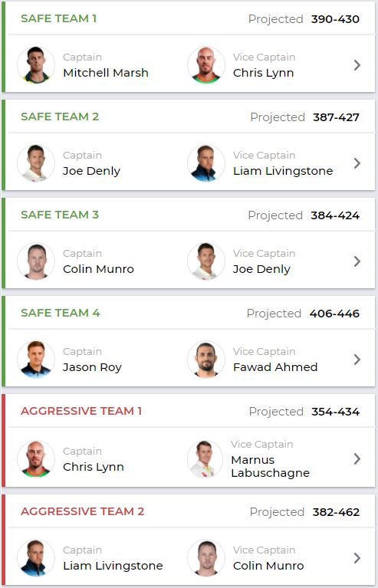The height and width of the screenshot is (588, 378).
Task: Click Liam Livingstone captain name in Aggressive Team 2
Action: pos(113,566)
